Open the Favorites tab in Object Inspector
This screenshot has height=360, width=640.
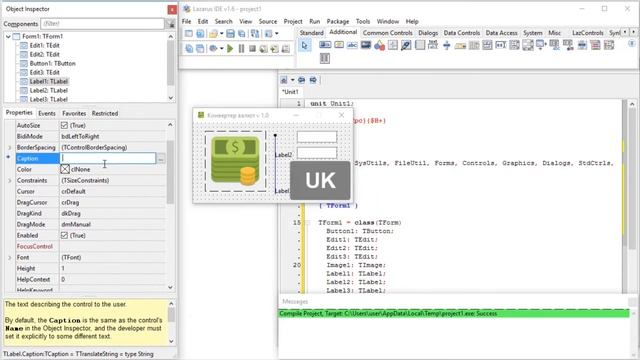coord(74,113)
